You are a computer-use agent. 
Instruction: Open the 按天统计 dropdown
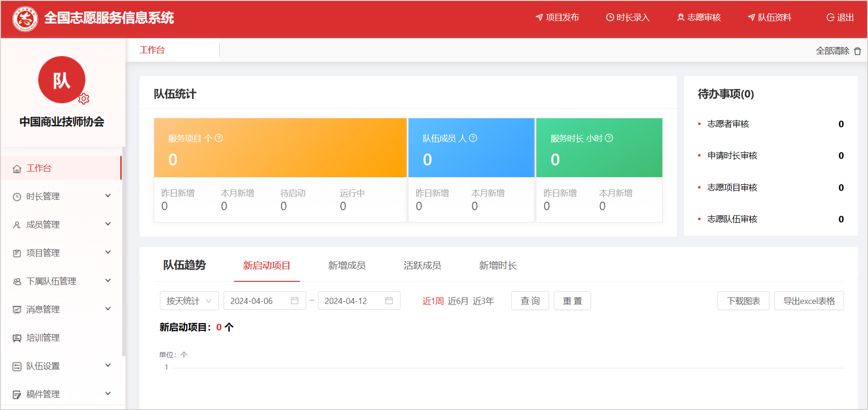point(189,301)
